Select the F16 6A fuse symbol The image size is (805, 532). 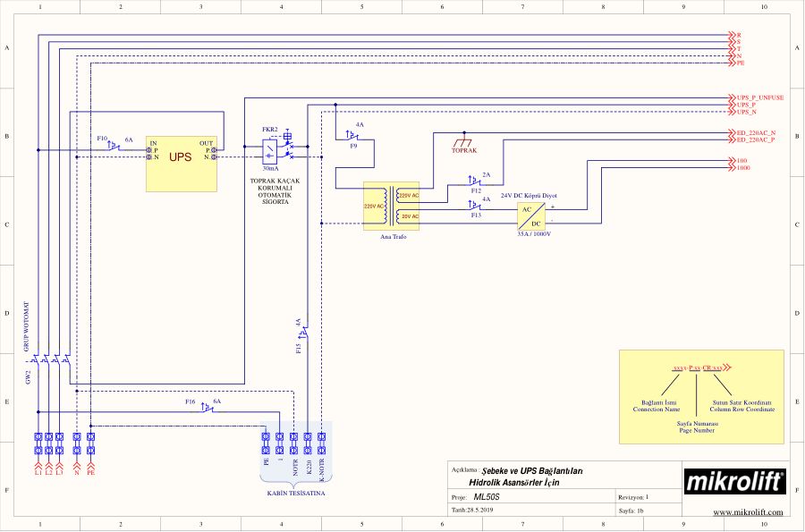coord(208,409)
